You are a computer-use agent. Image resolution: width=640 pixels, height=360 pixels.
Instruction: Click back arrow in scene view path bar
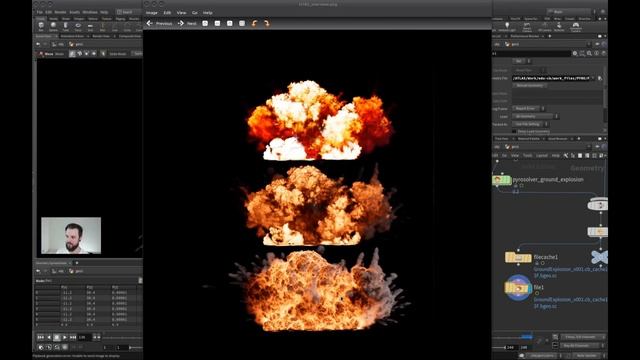[x=38, y=44]
